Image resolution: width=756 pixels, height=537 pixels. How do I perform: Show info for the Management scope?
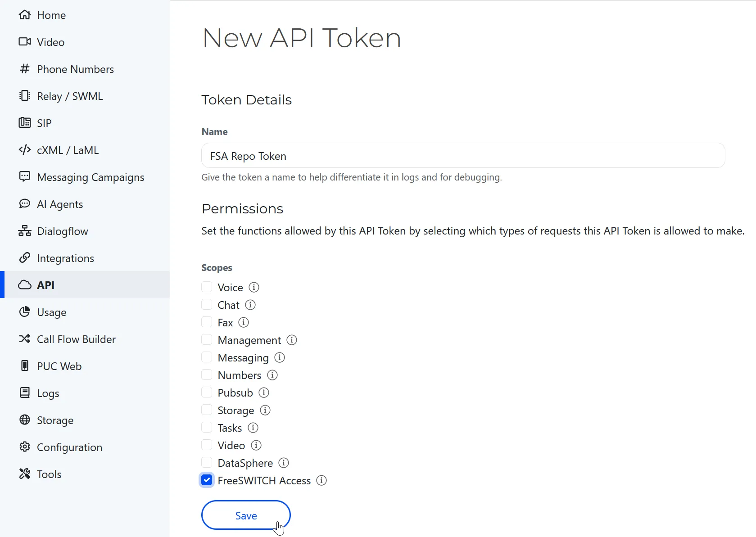coord(292,340)
